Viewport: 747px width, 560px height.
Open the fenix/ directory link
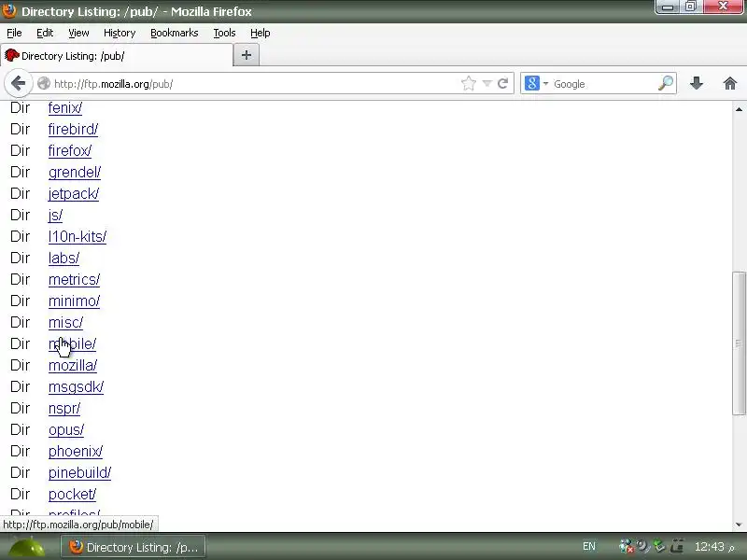[x=65, y=108]
